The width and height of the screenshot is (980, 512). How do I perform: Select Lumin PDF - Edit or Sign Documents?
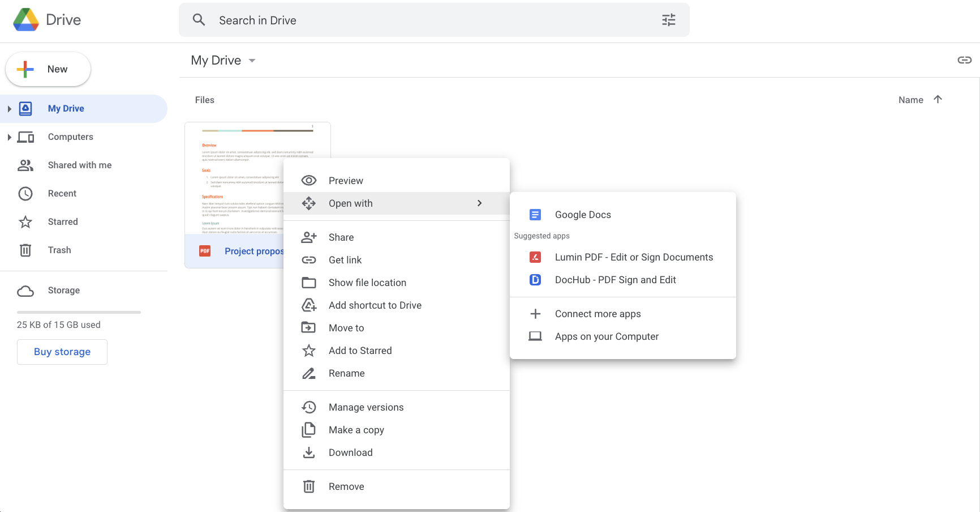[x=623, y=257]
